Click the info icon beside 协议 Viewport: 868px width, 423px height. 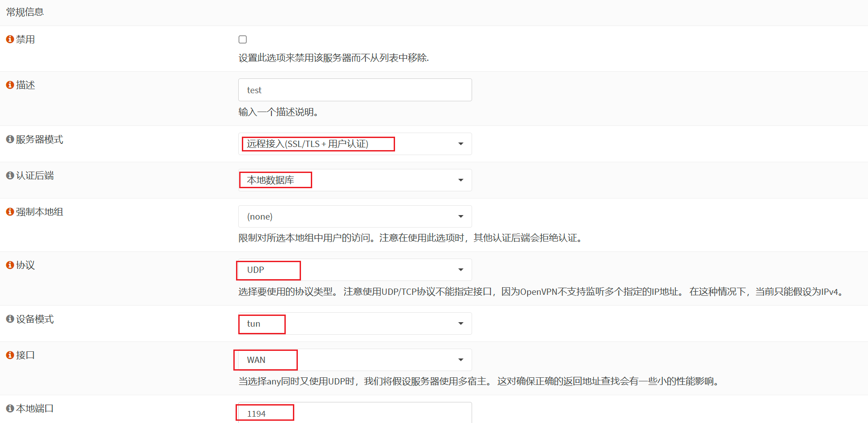(10, 265)
